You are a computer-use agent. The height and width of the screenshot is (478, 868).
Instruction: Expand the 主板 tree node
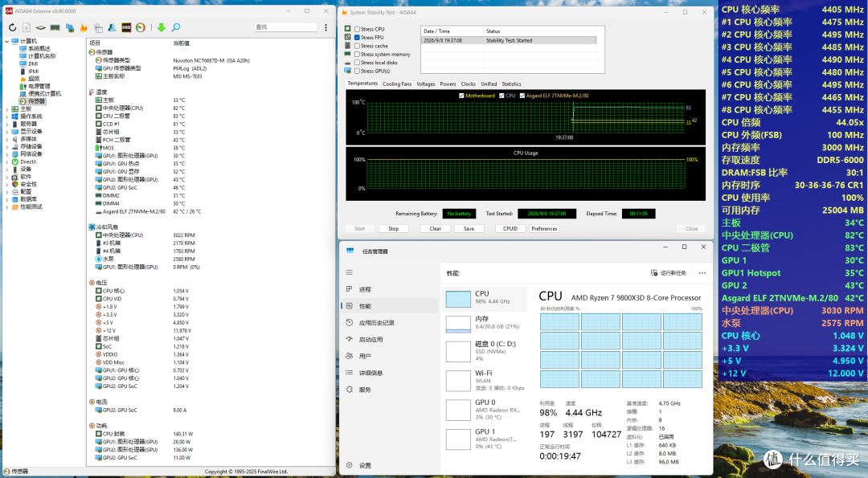[x=6, y=109]
